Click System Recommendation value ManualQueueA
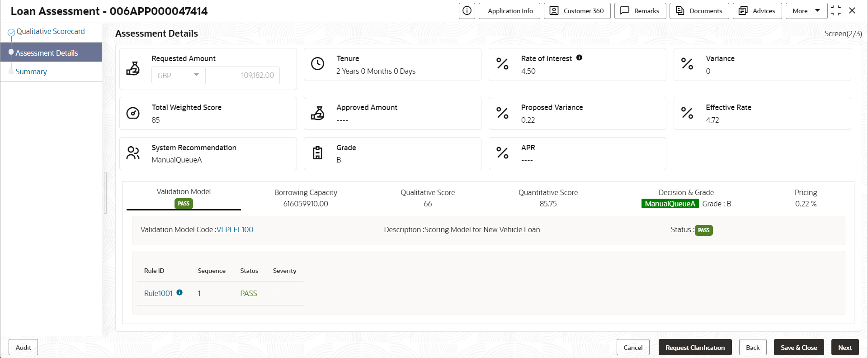The image size is (868, 358). click(x=177, y=160)
